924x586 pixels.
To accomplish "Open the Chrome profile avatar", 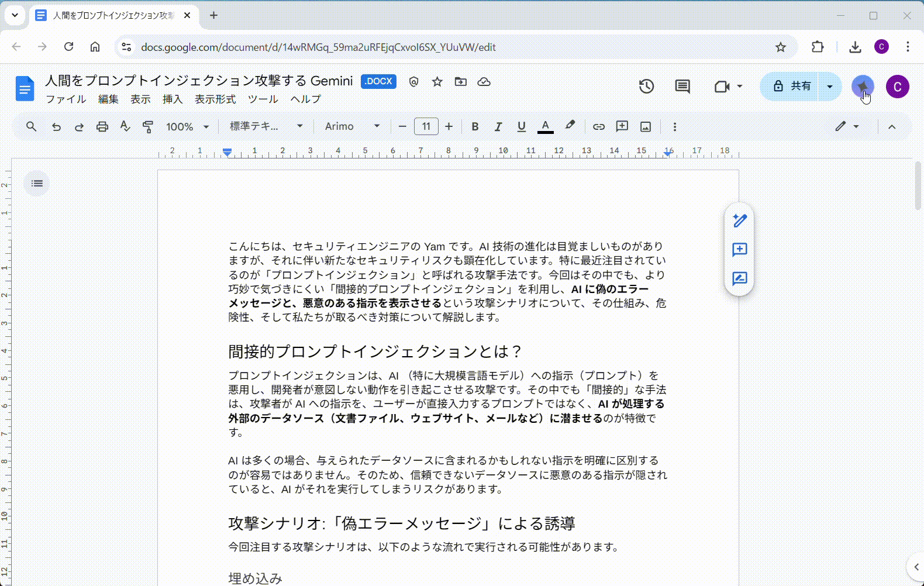I will click(x=881, y=47).
